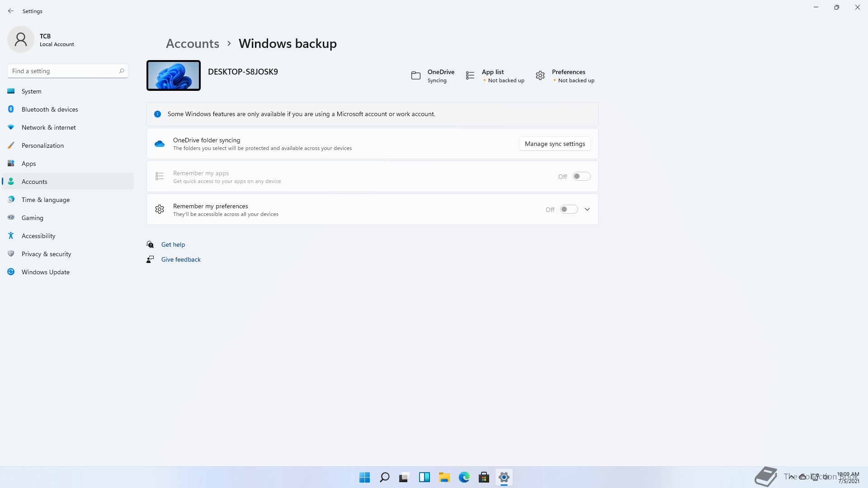Viewport: 868px width, 488px height.
Task: Click the App list status icon
Action: [470, 76]
